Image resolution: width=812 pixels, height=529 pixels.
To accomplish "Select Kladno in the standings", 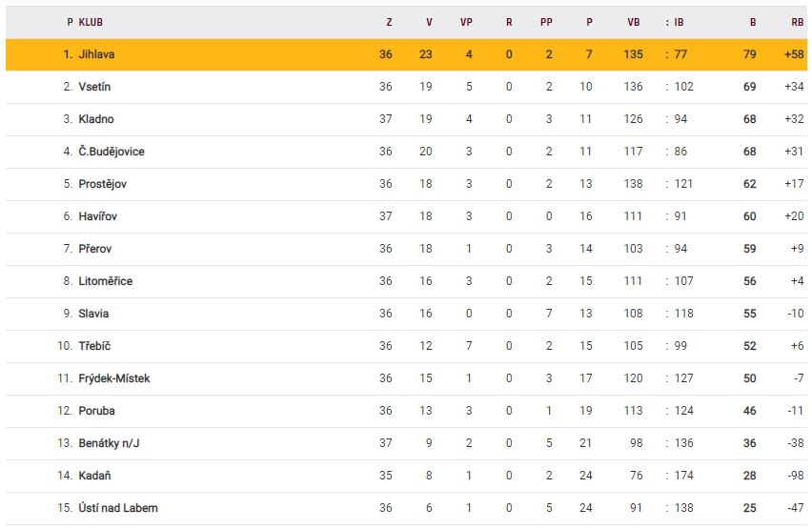I will 96,119.
